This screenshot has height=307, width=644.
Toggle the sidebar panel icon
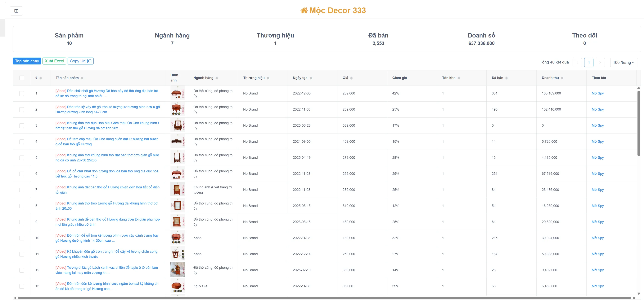pos(16,11)
